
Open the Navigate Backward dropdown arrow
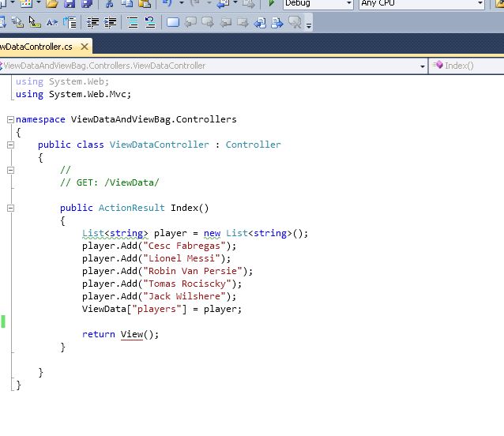tap(235, 2)
